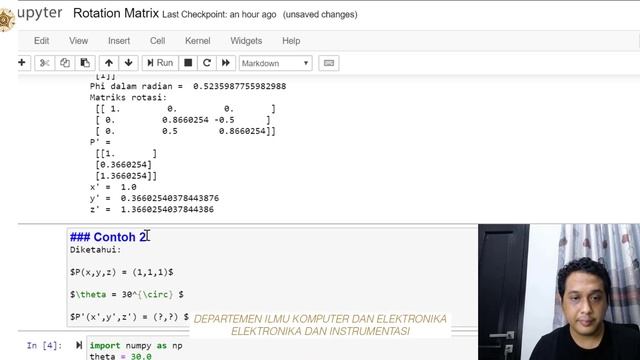Open the Widgets menu
The height and width of the screenshot is (360, 640).
(246, 41)
